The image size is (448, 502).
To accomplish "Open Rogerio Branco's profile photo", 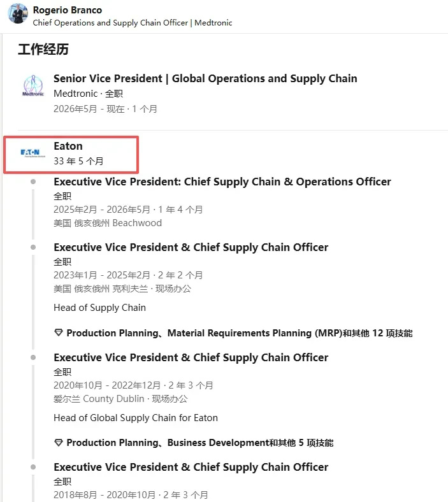I will point(18,13).
